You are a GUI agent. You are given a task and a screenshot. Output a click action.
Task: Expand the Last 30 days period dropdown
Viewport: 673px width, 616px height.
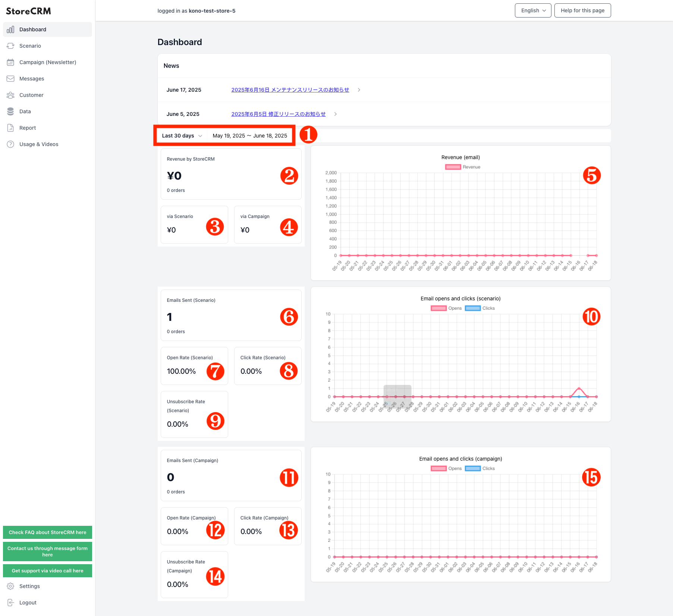[182, 136]
